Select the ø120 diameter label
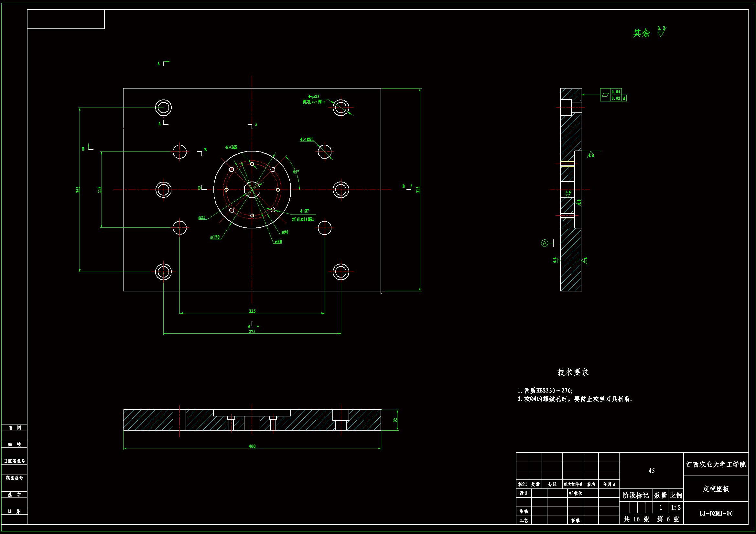 [215, 237]
